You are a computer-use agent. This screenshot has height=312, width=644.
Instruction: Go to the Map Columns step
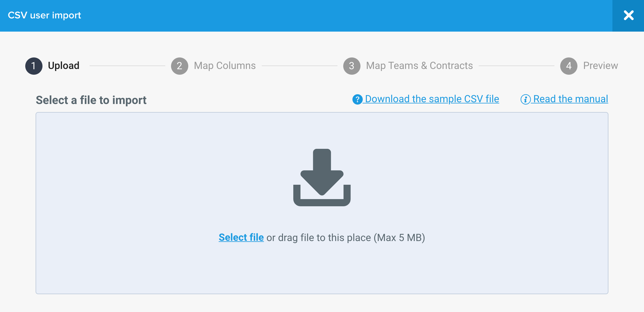pos(225,66)
